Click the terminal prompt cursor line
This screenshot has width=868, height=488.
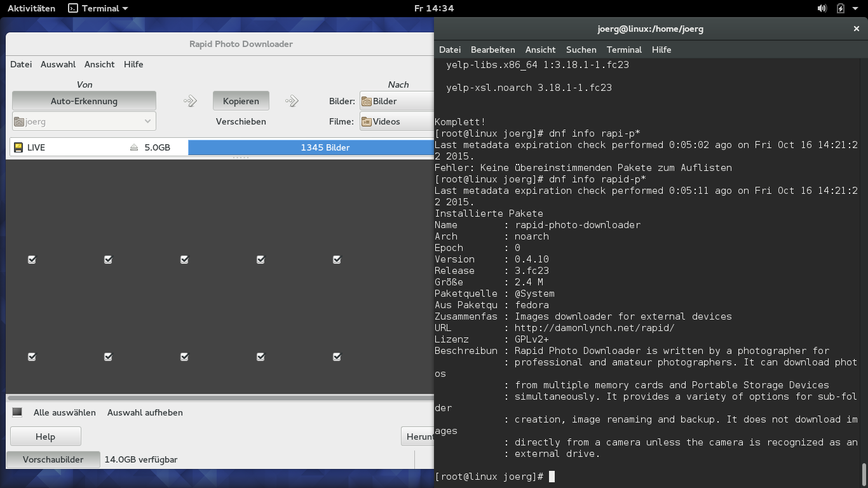(495, 477)
